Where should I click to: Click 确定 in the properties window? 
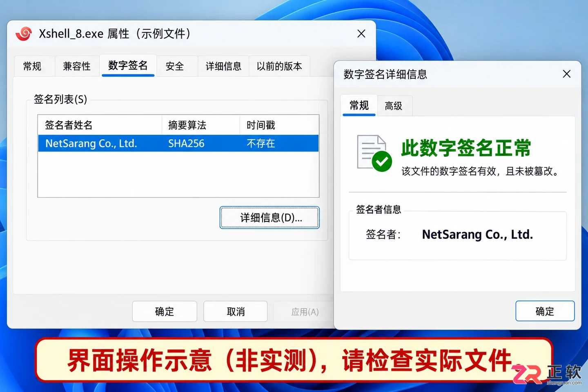pyautogui.click(x=165, y=312)
